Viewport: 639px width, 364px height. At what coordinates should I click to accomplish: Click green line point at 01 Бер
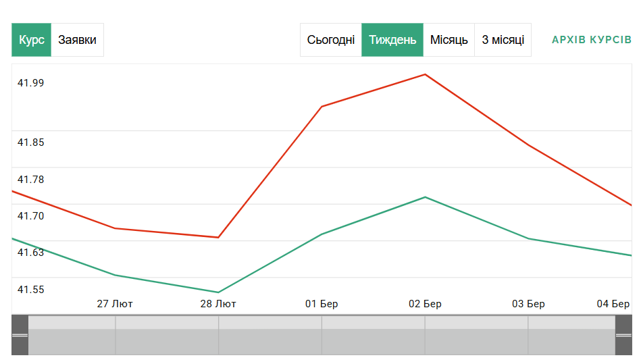click(x=322, y=234)
